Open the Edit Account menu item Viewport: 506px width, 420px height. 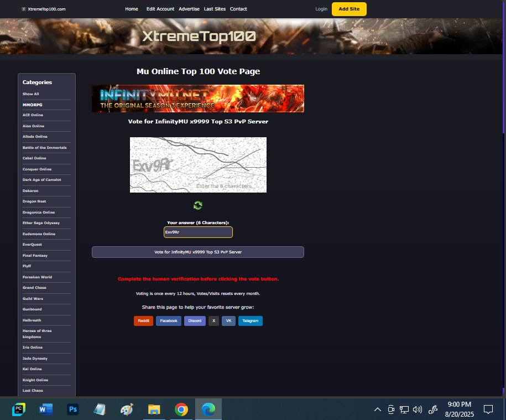(x=160, y=9)
